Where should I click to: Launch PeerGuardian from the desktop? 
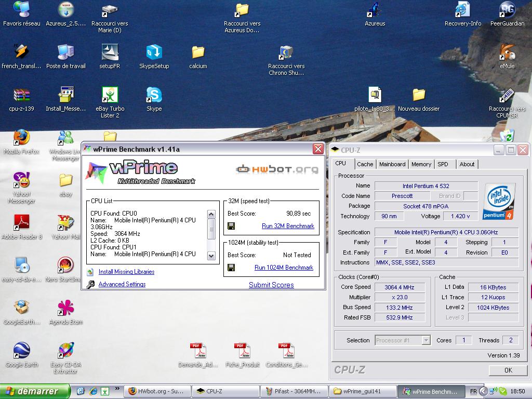(x=507, y=14)
